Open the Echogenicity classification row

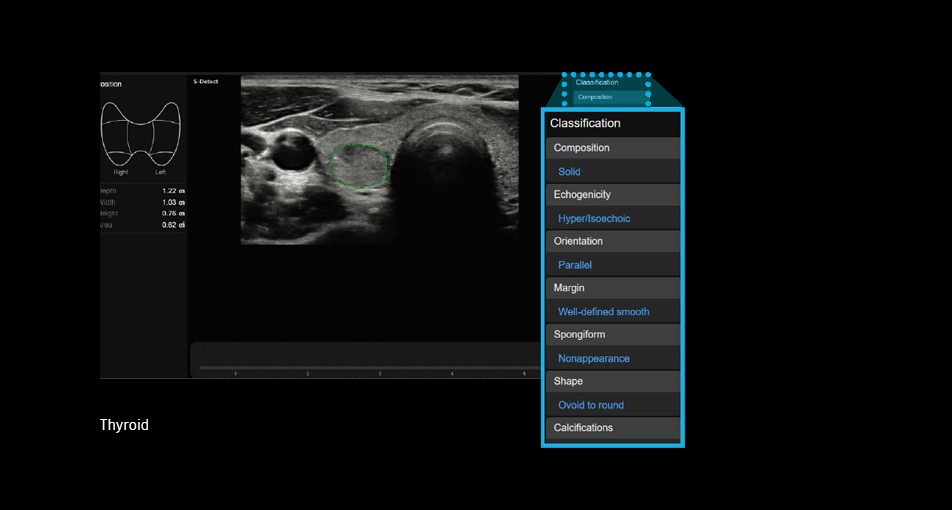[613, 194]
